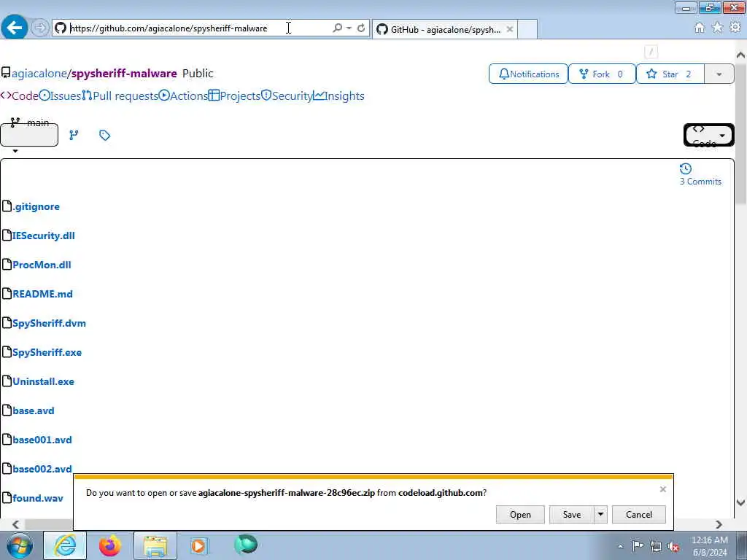Open Windows Media Player from taskbar
Image resolution: width=747 pixels, height=560 pixels.
(x=199, y=545)
